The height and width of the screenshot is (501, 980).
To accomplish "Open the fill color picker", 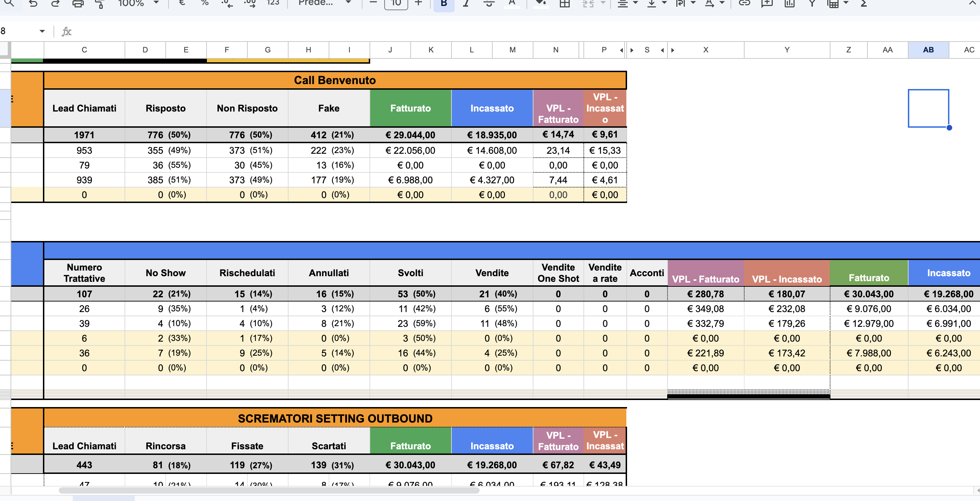I will pos(540,4).
